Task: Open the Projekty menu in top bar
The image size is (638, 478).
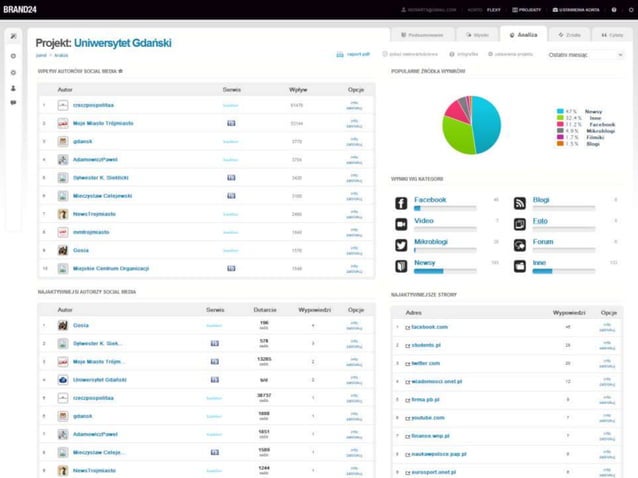Action: (x=527, y=10)
